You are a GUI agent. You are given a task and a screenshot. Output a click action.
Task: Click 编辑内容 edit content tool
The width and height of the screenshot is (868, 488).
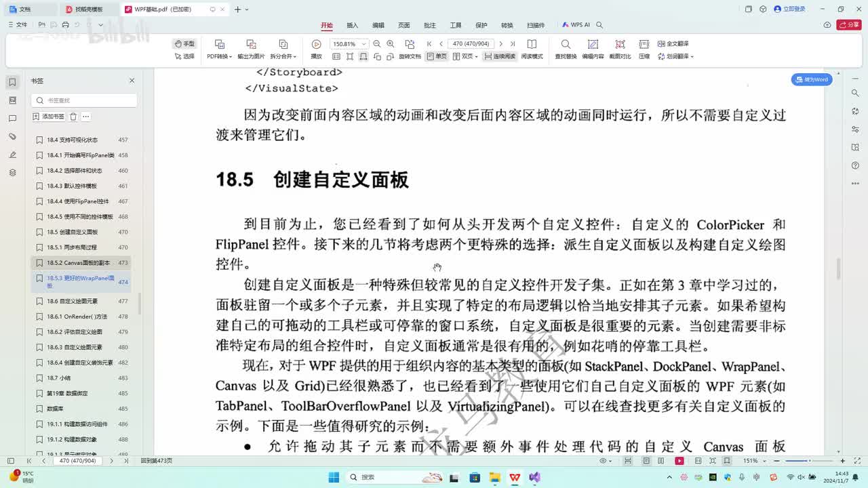(x=593, y=49)
